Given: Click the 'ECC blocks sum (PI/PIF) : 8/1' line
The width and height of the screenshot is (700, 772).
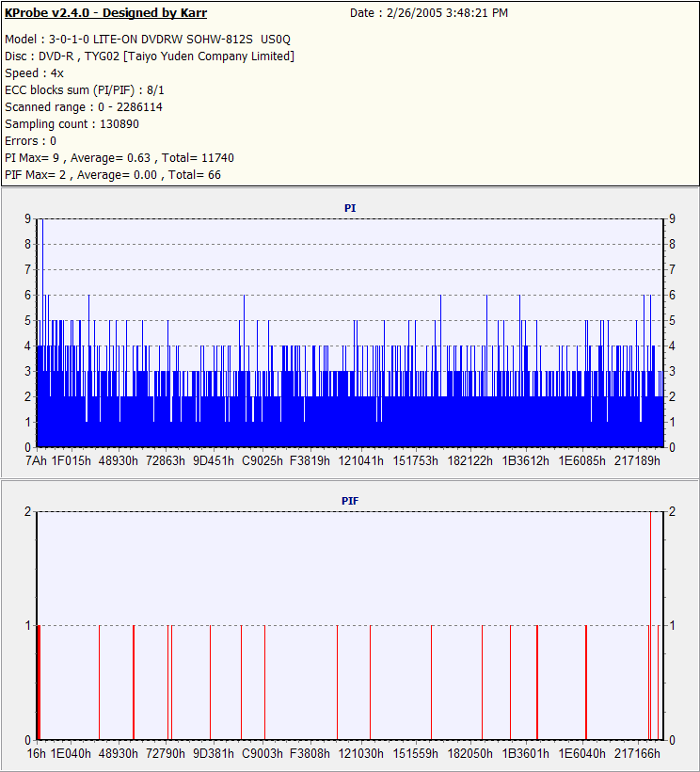Looking at the screenshot, I should [85, 90].
